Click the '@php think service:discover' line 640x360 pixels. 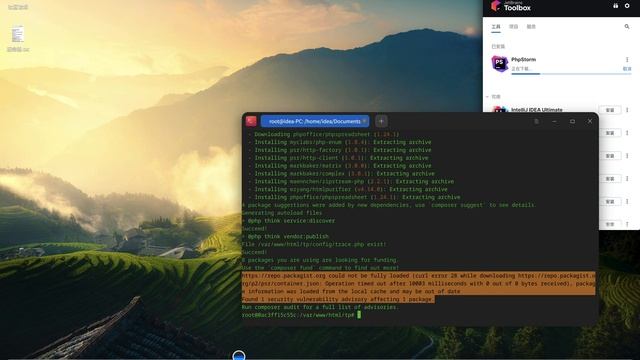coord(289,221)
